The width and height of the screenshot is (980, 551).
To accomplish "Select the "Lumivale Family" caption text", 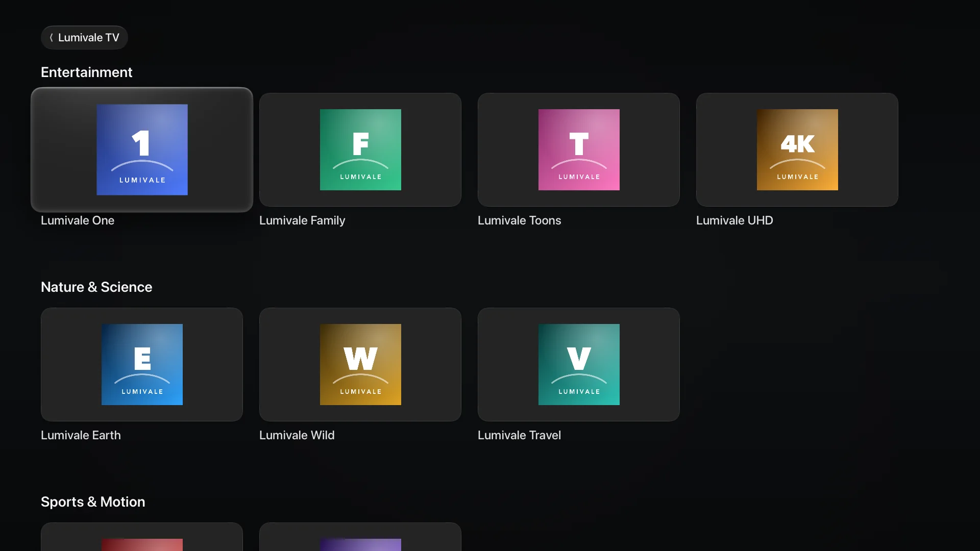I will click(x=302, y=220).
